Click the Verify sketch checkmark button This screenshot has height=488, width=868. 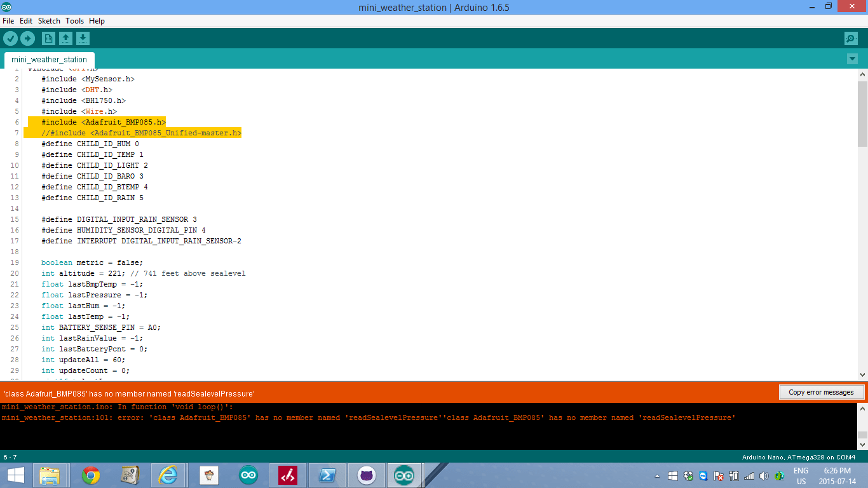pos(10,39)
